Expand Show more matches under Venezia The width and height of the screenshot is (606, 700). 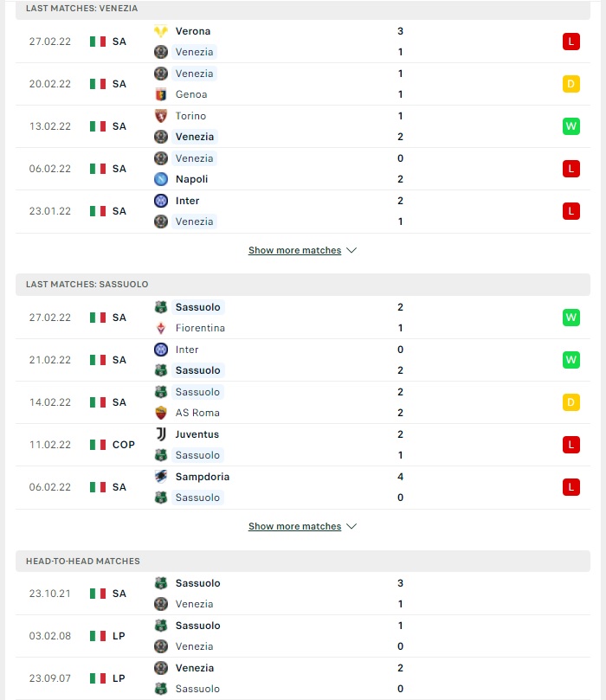click(x=294, y=250)
